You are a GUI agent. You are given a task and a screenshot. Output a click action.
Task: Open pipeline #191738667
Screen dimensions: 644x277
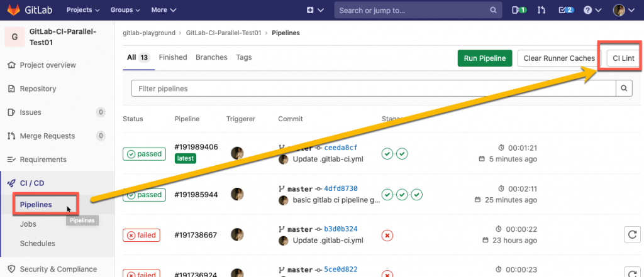coord(196,235)
